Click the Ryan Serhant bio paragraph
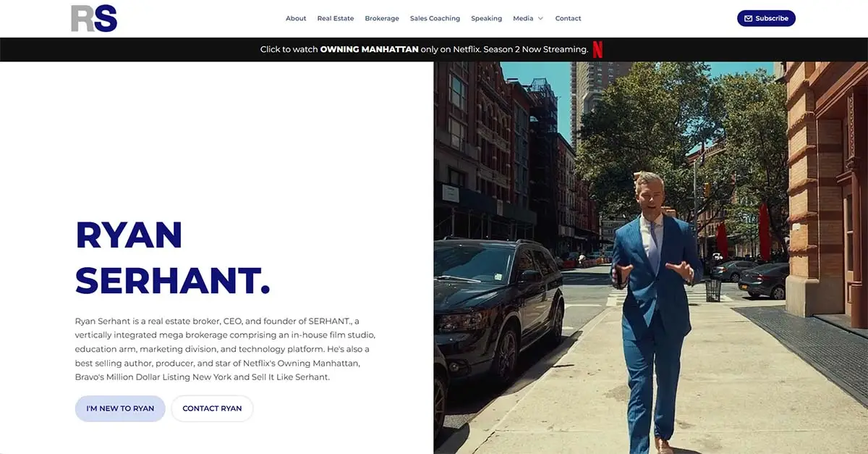 pyautogui.click(x=225, y=349)
